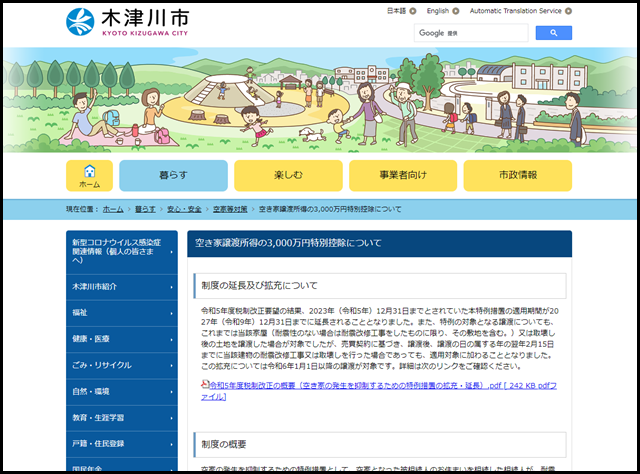Open the 市政情報 navigation tab
Screen dimensions: 640x474
[x=518, y=176]
